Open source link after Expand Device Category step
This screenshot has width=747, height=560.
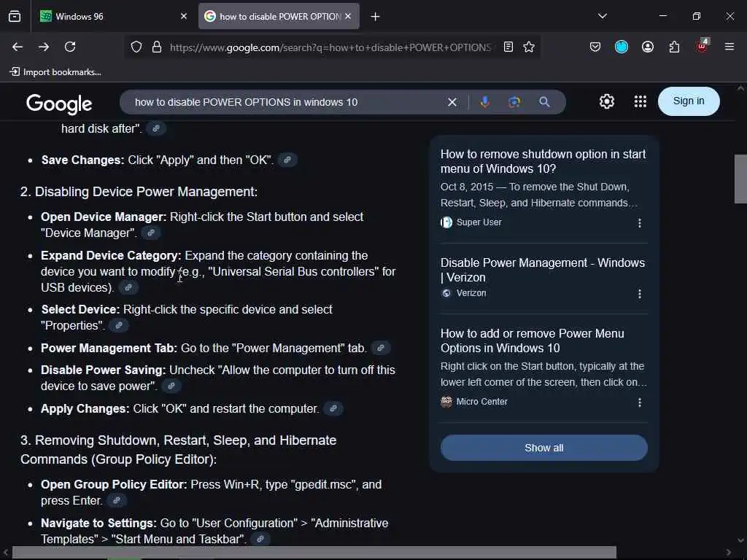[x=128, y=287]
